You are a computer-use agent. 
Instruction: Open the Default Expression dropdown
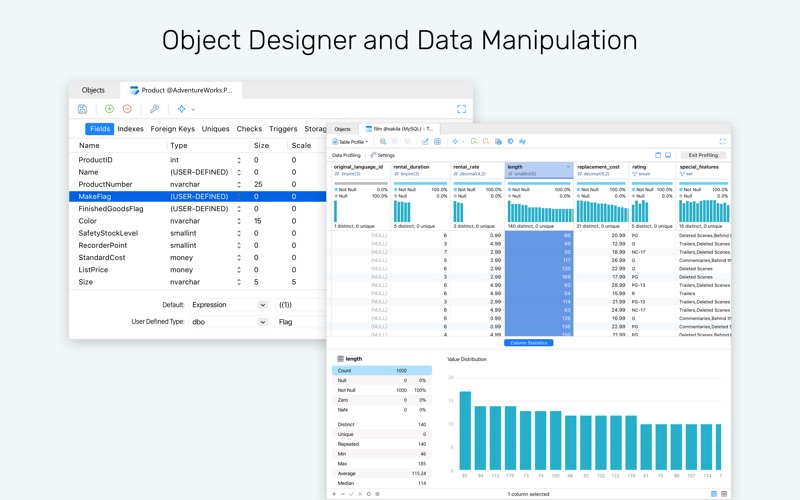click(229, 305)
